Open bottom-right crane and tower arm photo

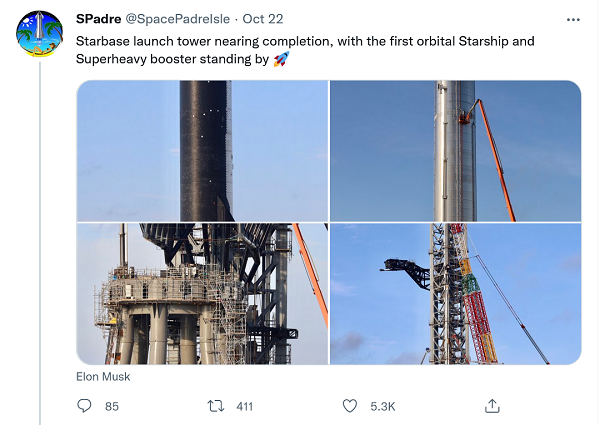pyautogui.click(x=455, y=293)
